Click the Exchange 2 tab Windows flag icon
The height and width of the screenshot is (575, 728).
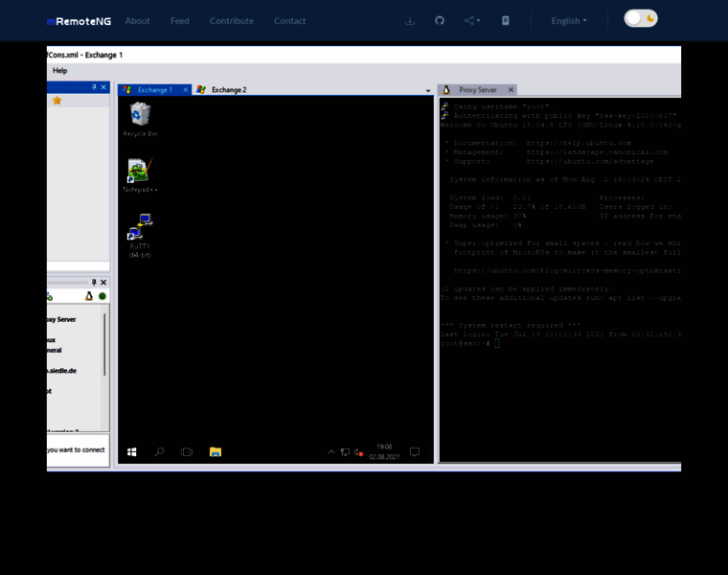click(x=201, y=90)
